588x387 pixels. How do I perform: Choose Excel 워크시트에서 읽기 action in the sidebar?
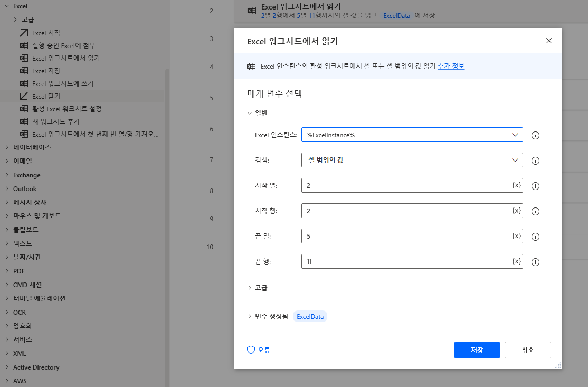66,58
